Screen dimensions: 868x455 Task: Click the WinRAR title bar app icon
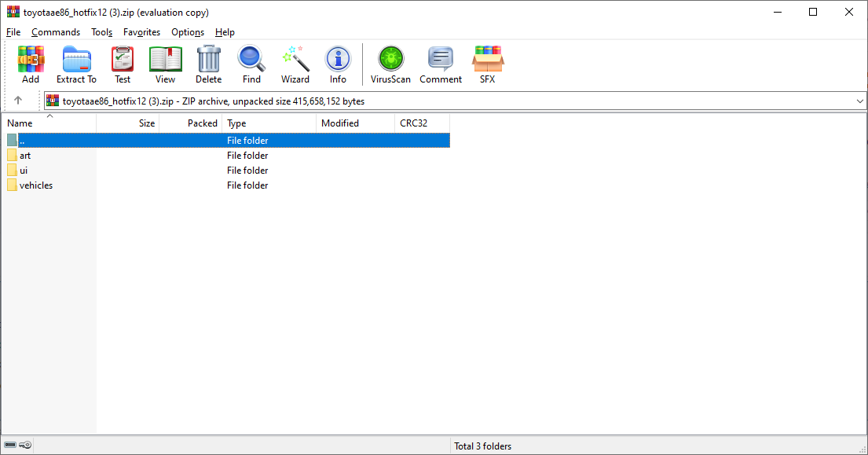tap(13, 12)
